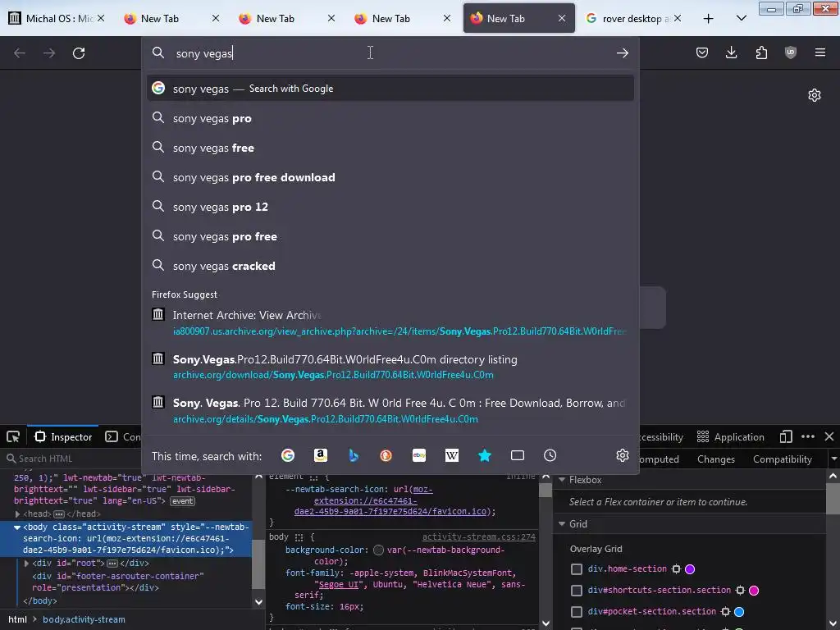This screenshot has width=840, height=630.
Task: Open Sony.Vegas.Pro12 directory listing suggestion
Action: pos(390,367)
